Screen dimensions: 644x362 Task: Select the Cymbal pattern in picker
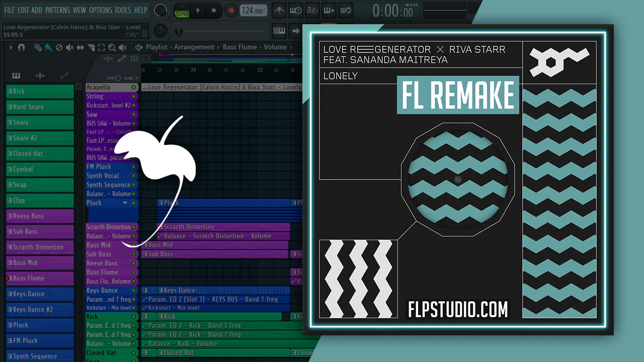(40, 169)
